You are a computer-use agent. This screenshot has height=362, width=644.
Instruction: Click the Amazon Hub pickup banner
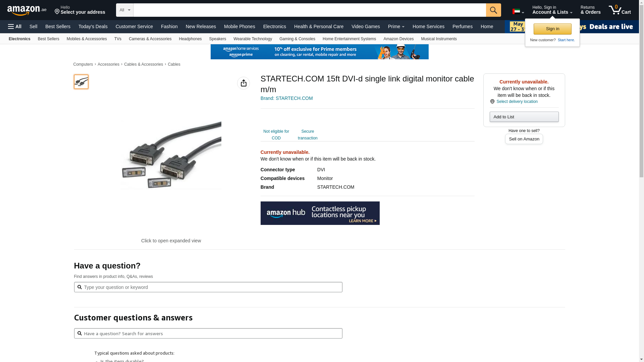coord(320,213)
